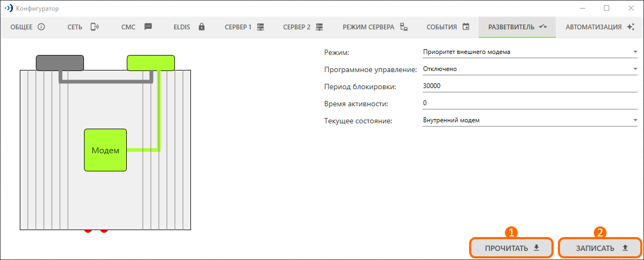644x260 pixels.
Task: Click the calendar icon beside СОБЫТИЯ
Action: tap(465, 27)
